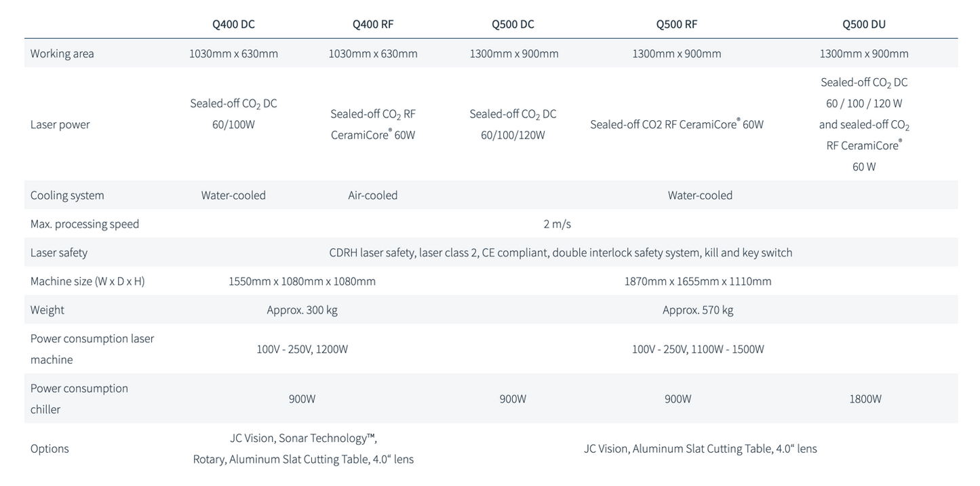Click the 100V - 250V, 1200W value
The image size is (980, 486).
pyautogui.click(x=302, y=349)
